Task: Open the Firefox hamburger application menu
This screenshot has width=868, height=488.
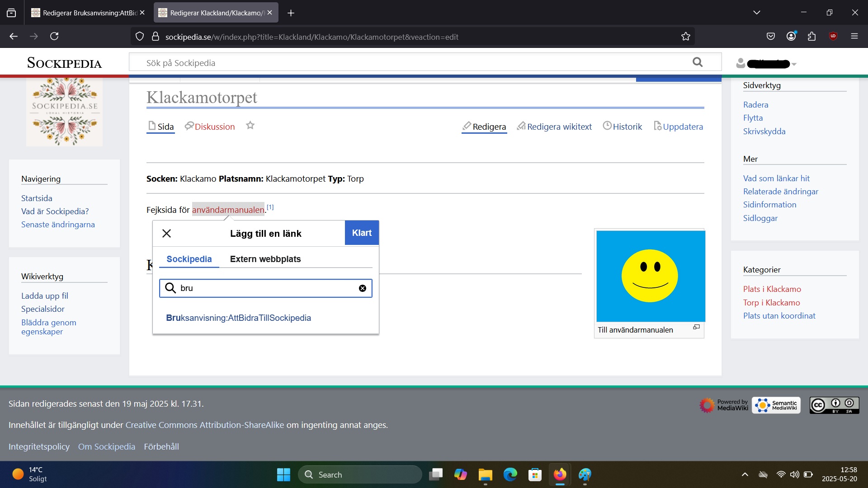Action: [x=854, y=36]
